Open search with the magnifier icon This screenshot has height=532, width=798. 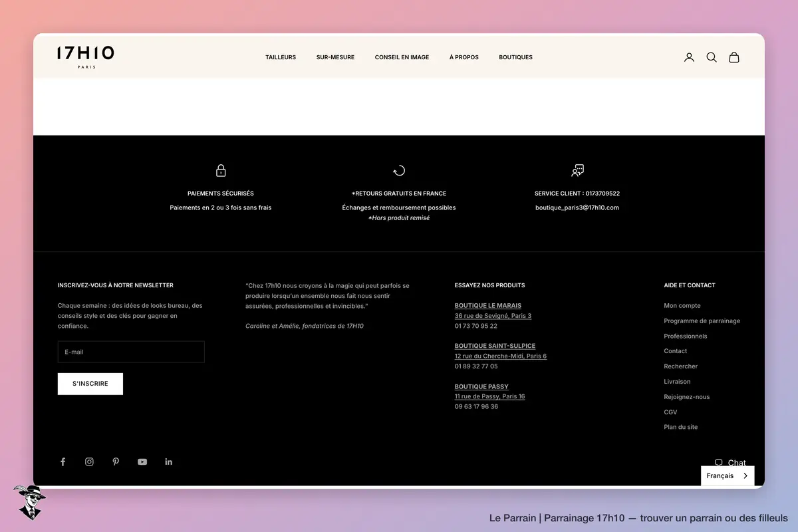tap(712, 57)
